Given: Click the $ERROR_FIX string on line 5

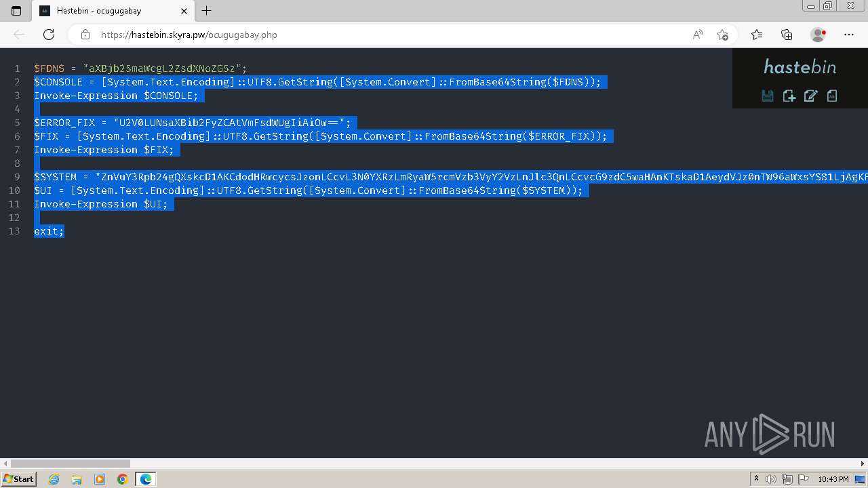Looking at the screenshot, I should point(232,123).
